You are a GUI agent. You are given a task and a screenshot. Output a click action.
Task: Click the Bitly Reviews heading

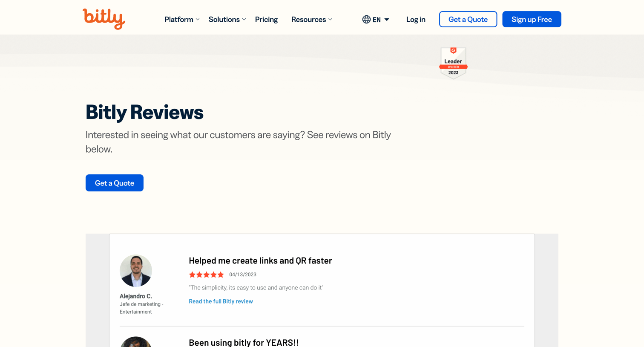(144, 112)
